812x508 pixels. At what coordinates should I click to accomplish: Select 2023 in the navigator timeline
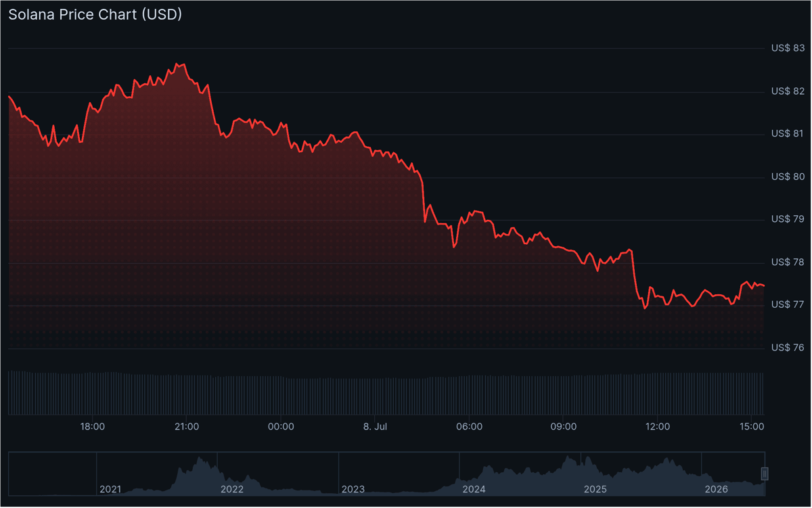click(x=353, y=488)
